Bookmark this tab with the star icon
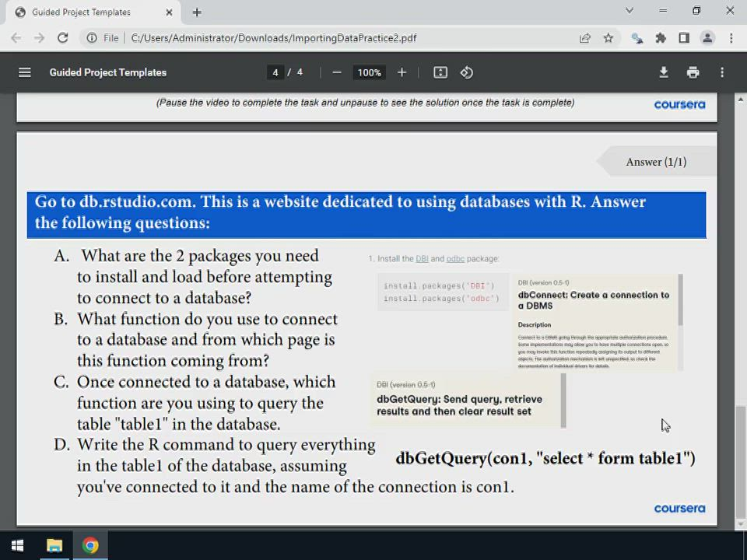Image resolution: width=747 pixels, height=560 pixels. point(608,38)
